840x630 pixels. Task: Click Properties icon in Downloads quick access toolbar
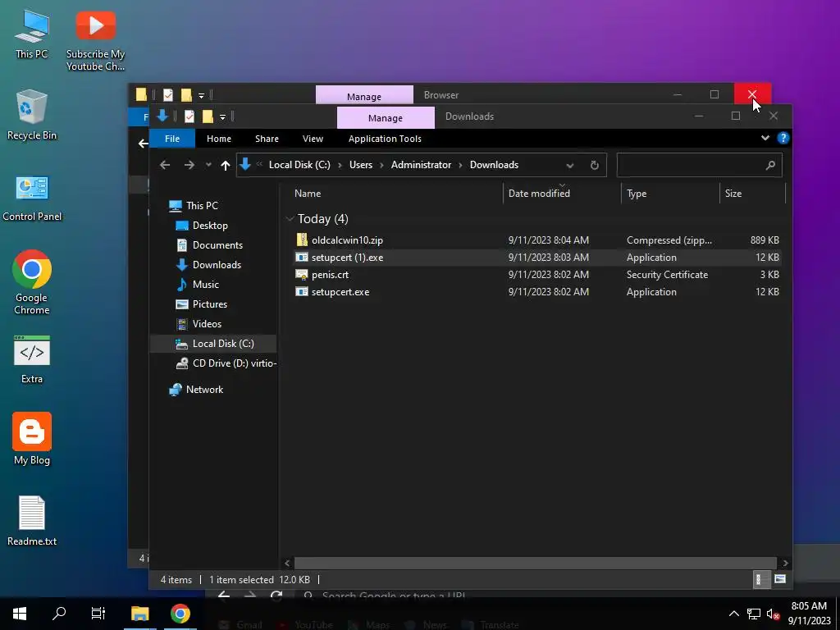(189, 116)
